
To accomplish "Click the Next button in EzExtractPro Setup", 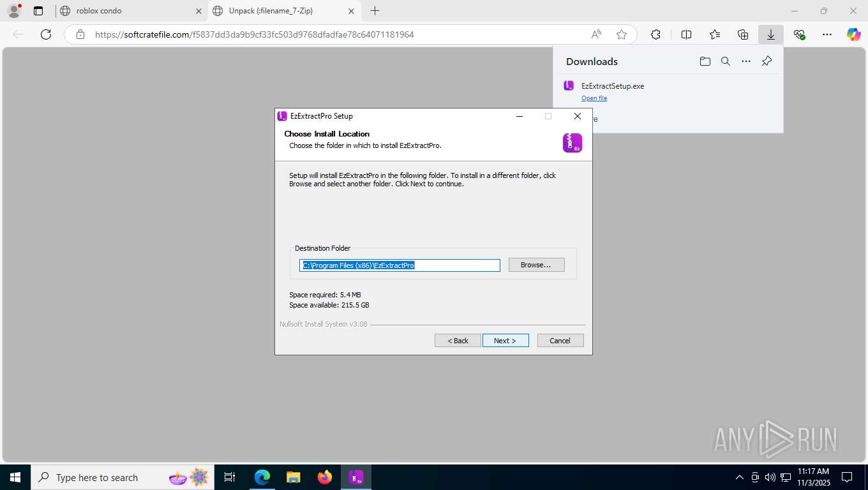I will click(x=505, y=341).
